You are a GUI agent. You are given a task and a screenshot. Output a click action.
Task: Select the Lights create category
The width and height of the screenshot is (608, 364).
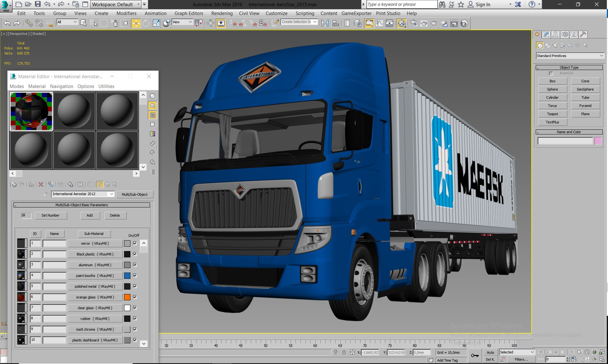tap(555, 45)
